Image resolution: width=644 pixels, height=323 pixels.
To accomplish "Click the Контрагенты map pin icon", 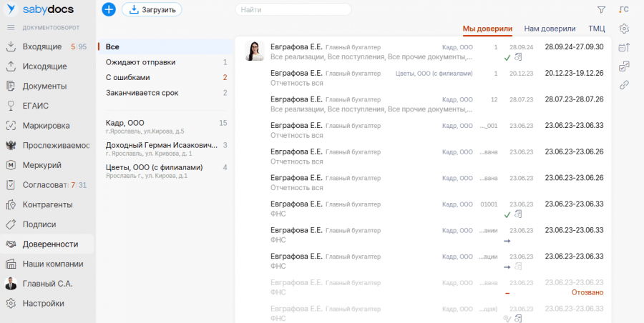I will tap(11, 205).
